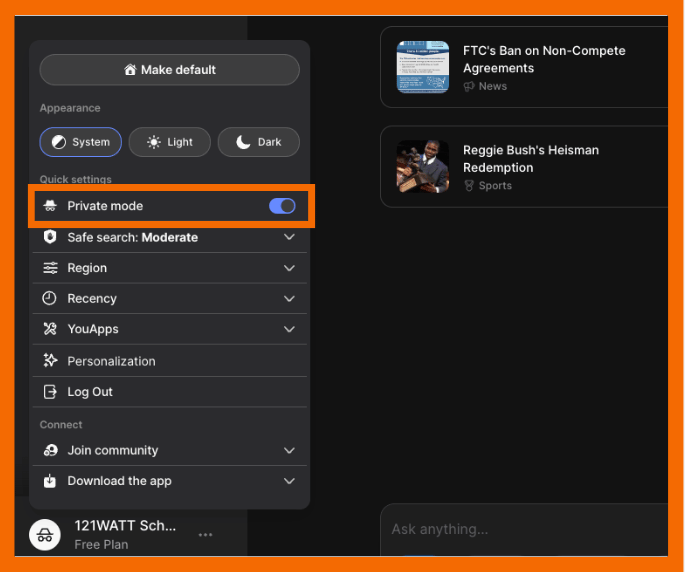Click the Ask anything input field
Viewport: 685px width, 572px height.
point(520,529)
